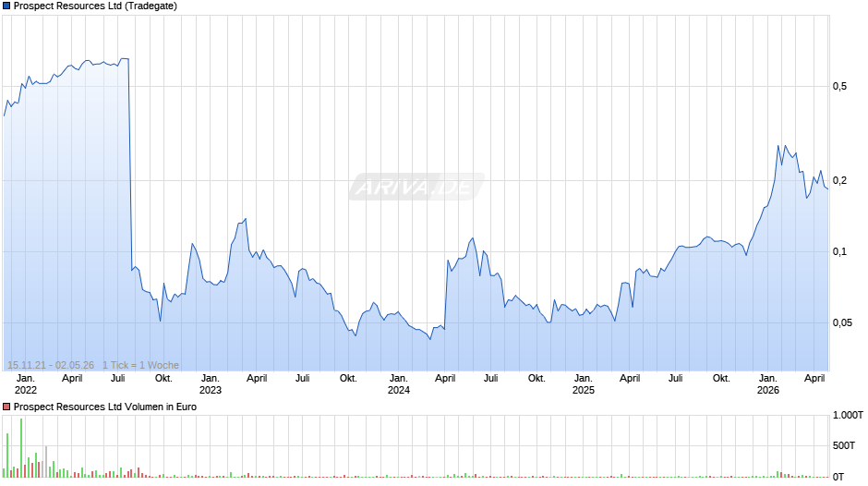The image size is (868, 486).
Task: Click the 1.000T volume axis label
Action: click(x=848, y=415)
